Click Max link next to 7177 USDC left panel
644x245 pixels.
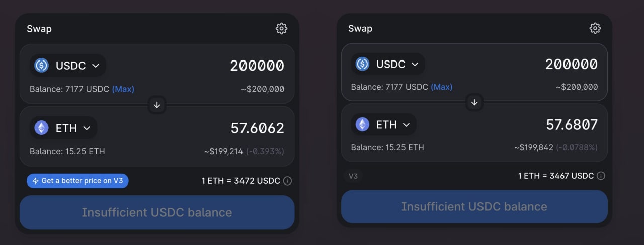click(123, 89)
